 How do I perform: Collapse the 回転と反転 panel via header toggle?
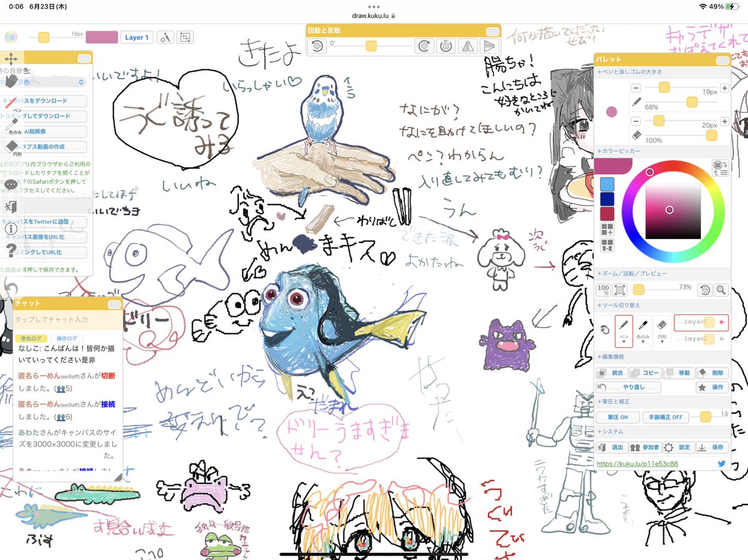pos(492,31)
